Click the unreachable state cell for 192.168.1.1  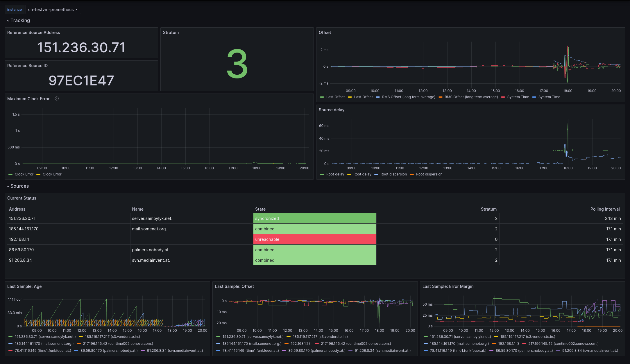pyautogui.click(x=314, y=239)
